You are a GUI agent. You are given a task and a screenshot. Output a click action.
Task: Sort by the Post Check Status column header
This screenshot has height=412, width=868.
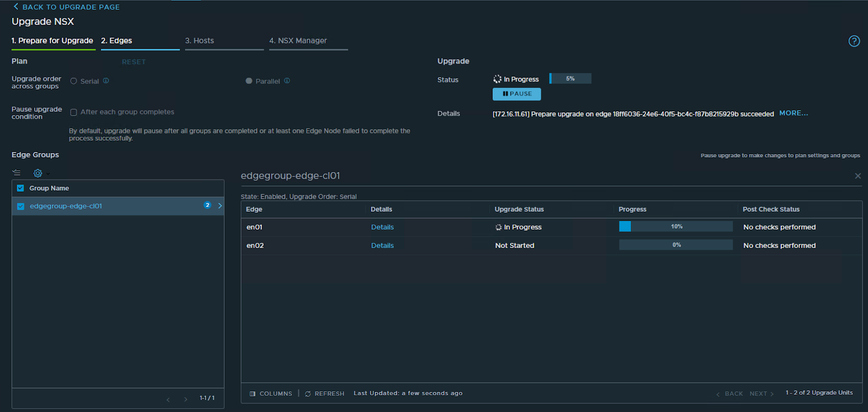tap(771, 210)
